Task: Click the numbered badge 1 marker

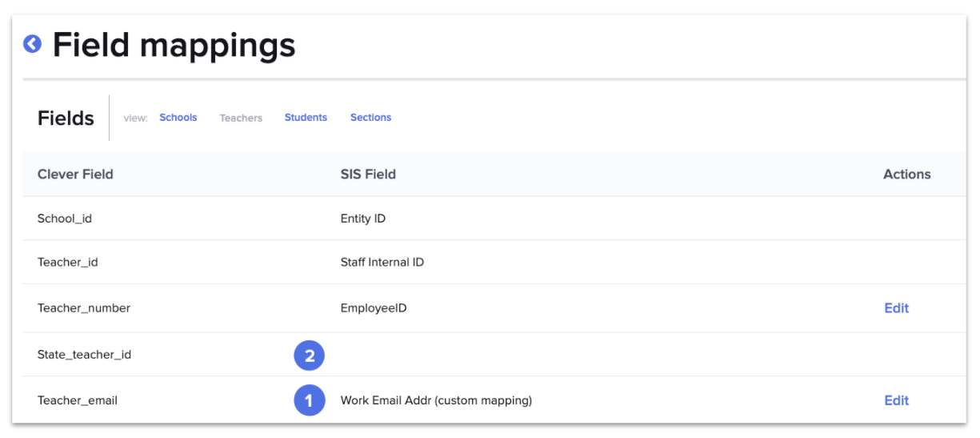Action: [309, 400]
